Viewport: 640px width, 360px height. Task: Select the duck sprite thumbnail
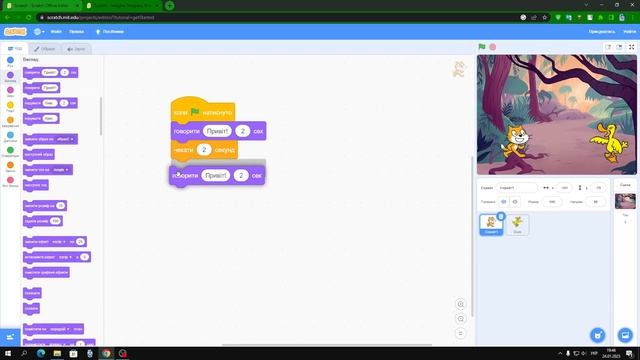point(518,224)
